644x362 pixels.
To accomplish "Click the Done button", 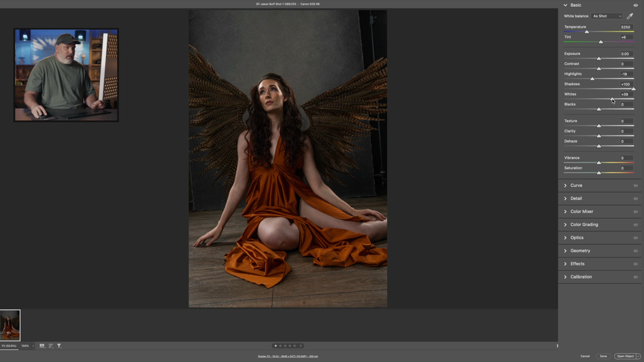I will click(603, 356).
